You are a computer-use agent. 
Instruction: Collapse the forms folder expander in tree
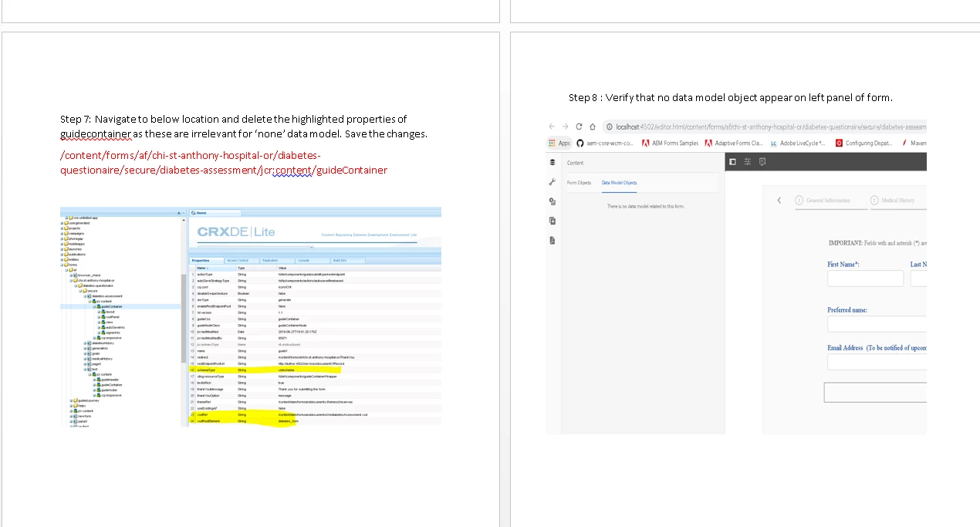tap(62, 265)
